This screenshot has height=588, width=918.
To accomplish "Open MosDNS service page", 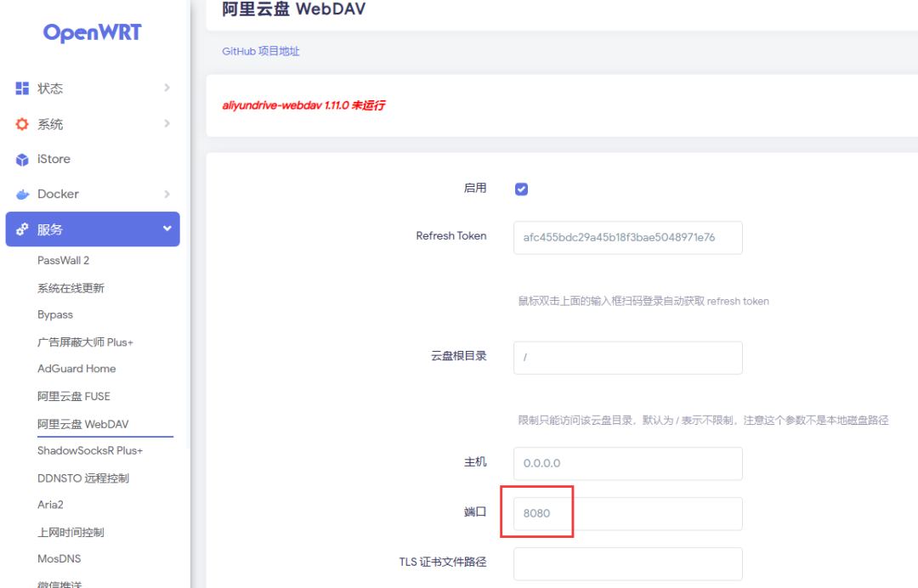I will 59,559.
